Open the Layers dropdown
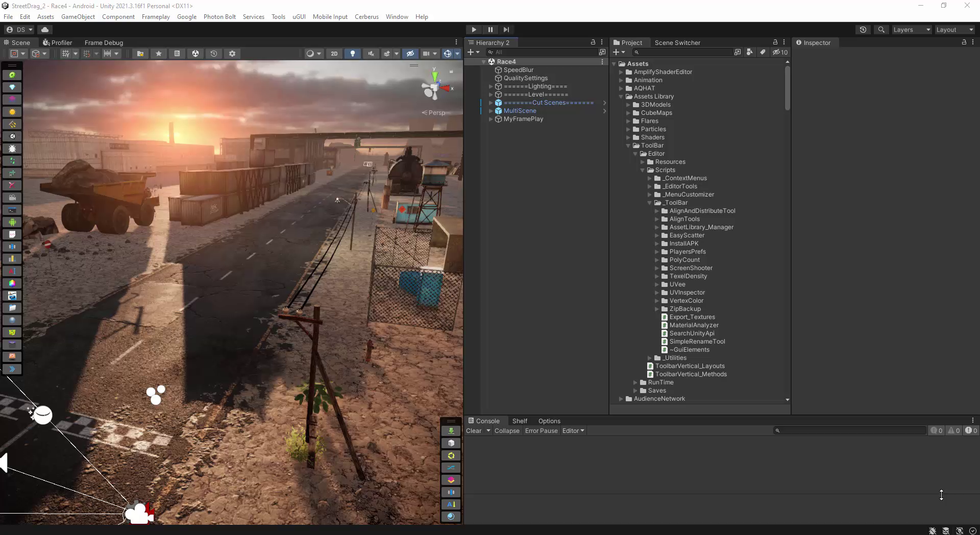Screen dimensions: 980x535 pos(912,30)
